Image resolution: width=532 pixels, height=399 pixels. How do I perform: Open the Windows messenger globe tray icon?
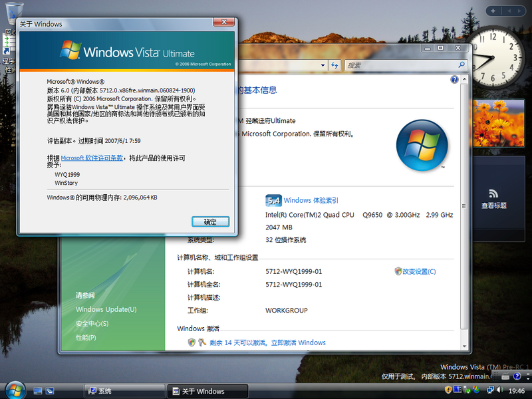click(476, 390)
